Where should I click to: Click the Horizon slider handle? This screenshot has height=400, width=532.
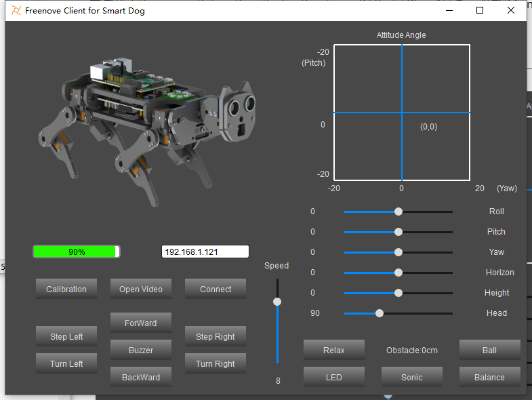coord(398,273)
